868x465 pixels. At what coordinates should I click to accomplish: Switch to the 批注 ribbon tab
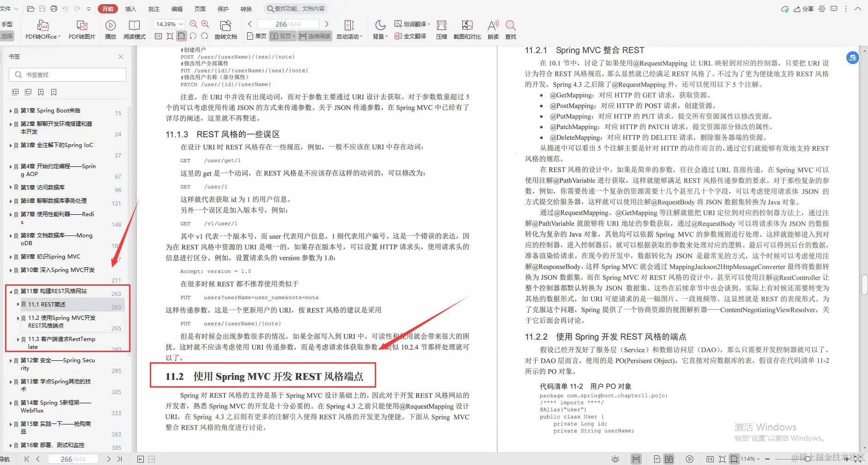click(154, 8)
